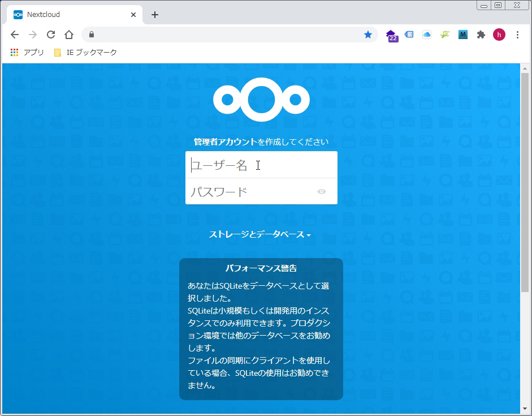Viewport: 532px width, 416px height.
Task: Maximize the browser window
Action: pyautogui.click(x=498, y=5)
